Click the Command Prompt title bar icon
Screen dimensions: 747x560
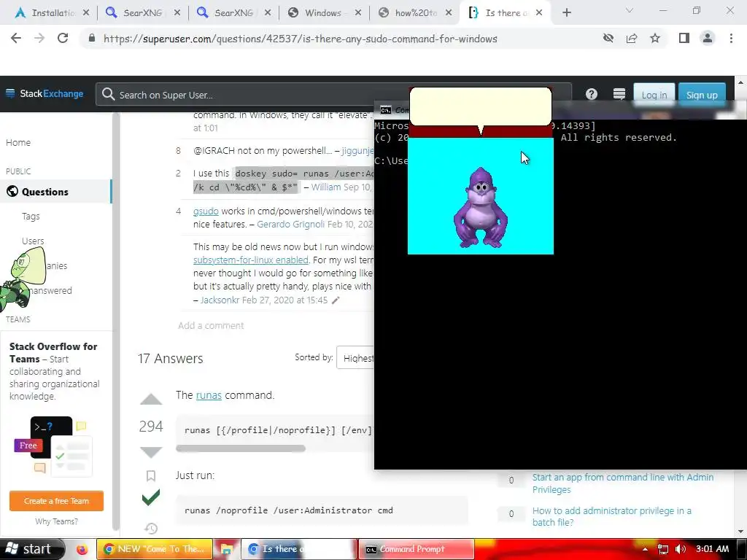tap(385, 110)
